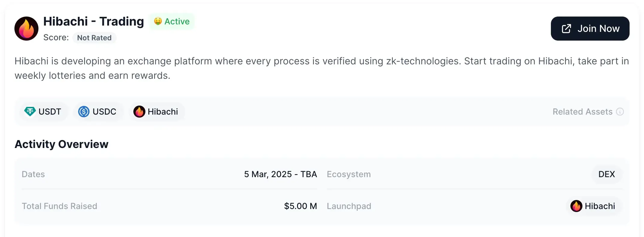Open the Hibachi launchpad tag
The height and width of the screenshot is (237, 644).
[x=594, y=206]
